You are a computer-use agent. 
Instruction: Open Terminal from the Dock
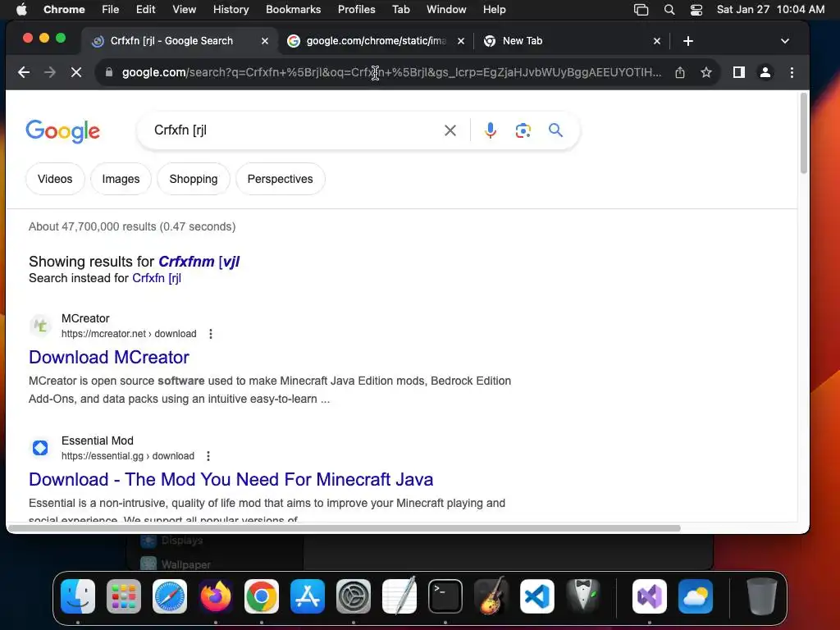[x=445, y=596]
